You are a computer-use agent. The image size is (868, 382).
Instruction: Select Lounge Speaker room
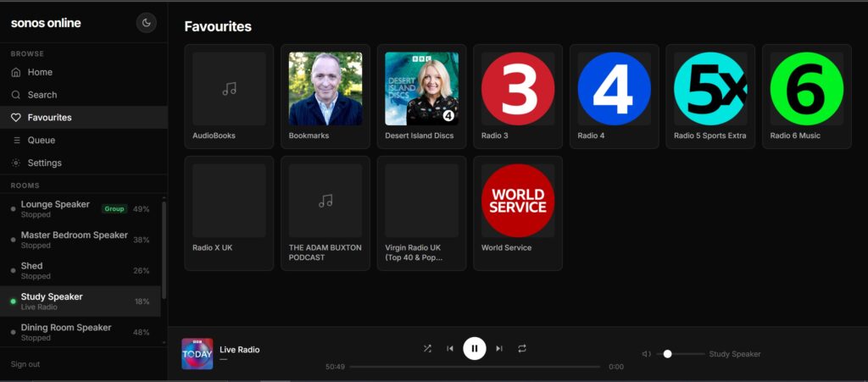(x=55, y=208)
